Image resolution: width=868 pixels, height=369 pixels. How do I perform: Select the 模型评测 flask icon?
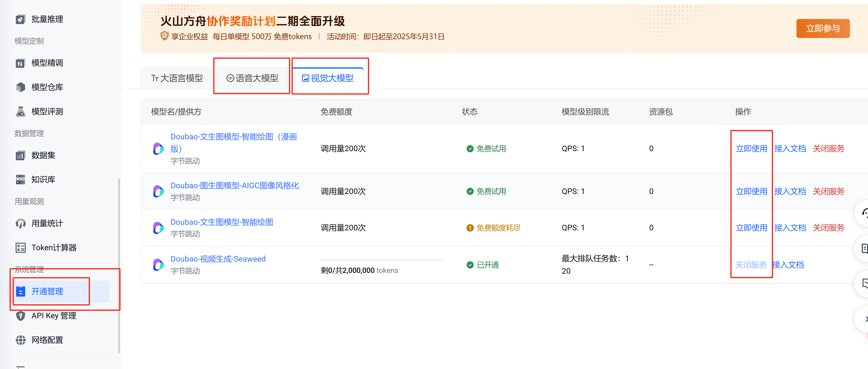pos(20,112)
